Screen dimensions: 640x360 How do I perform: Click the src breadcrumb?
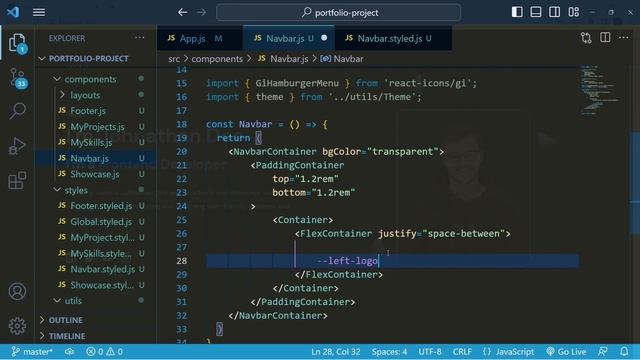(x=174, y=59)
